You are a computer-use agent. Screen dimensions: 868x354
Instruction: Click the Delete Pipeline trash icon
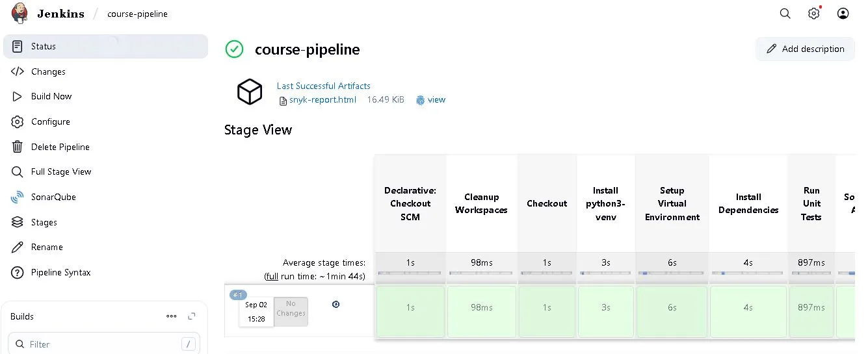click(18, 147)
